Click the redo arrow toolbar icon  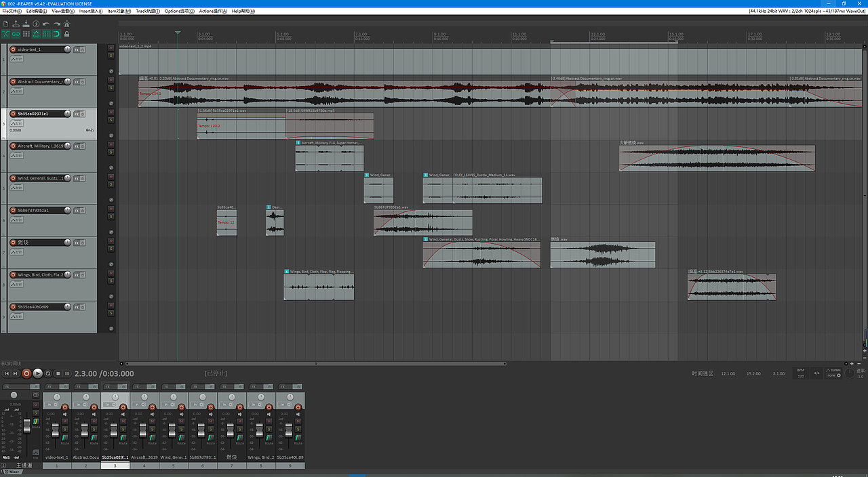tap(57, 24)
